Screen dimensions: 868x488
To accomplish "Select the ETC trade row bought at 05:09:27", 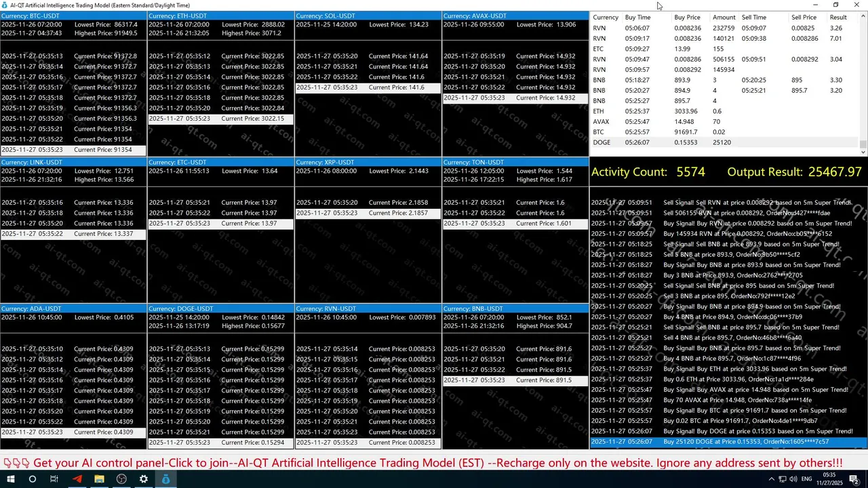I will coord(725,49).
